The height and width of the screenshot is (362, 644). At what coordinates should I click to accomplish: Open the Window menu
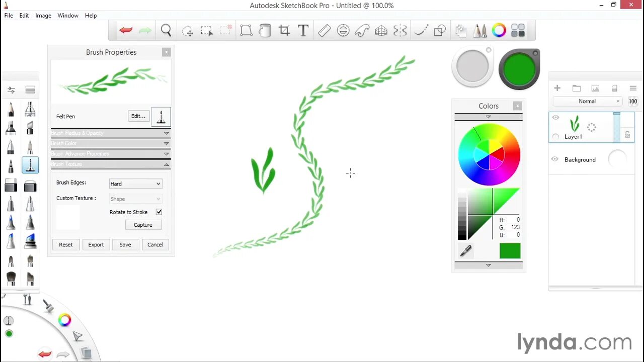[68, 16]
